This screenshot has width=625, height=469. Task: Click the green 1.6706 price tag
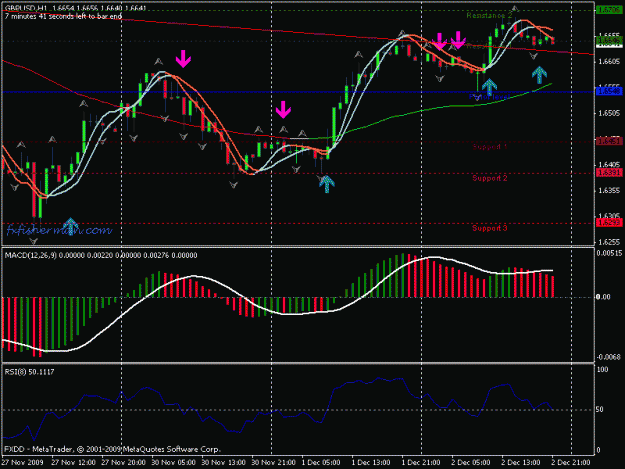pyautogui.click(x=609, y=10)
